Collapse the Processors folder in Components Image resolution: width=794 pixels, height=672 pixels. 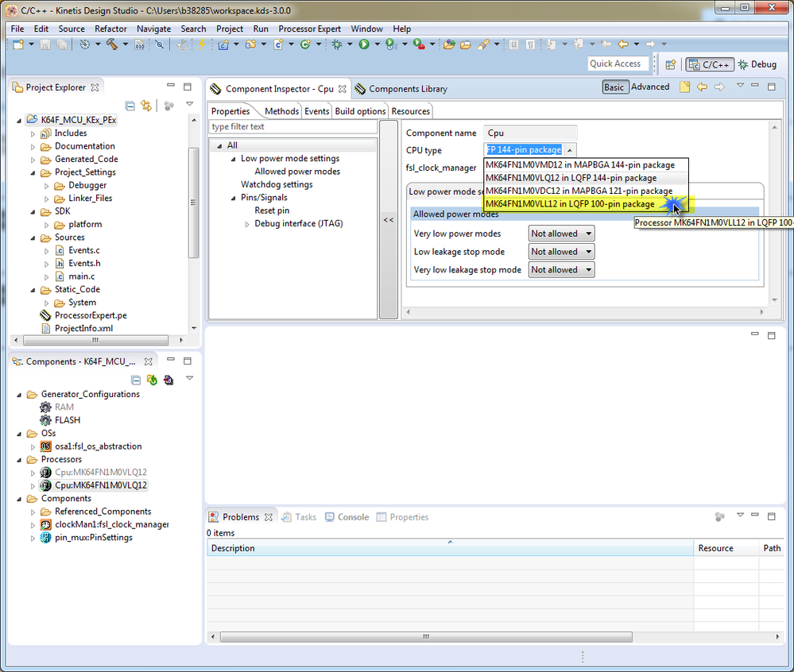pyautogui.click(x=19, y=460)
